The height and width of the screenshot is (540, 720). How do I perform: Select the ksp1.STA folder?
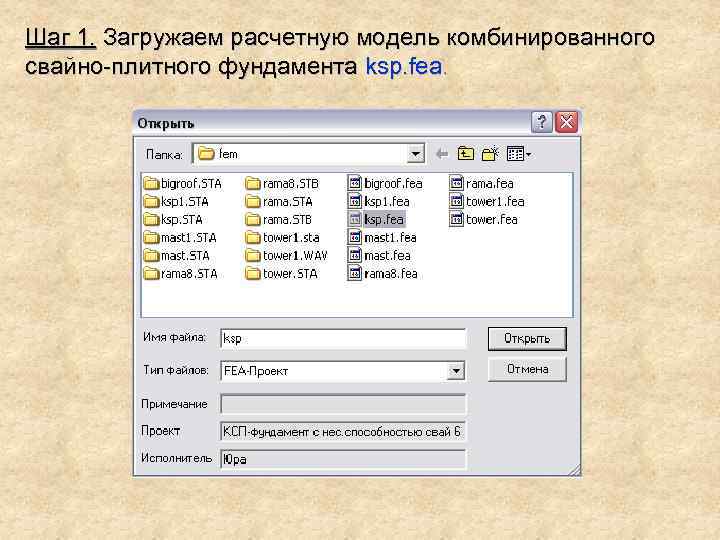pyautogui.click(x=176, y=202)
